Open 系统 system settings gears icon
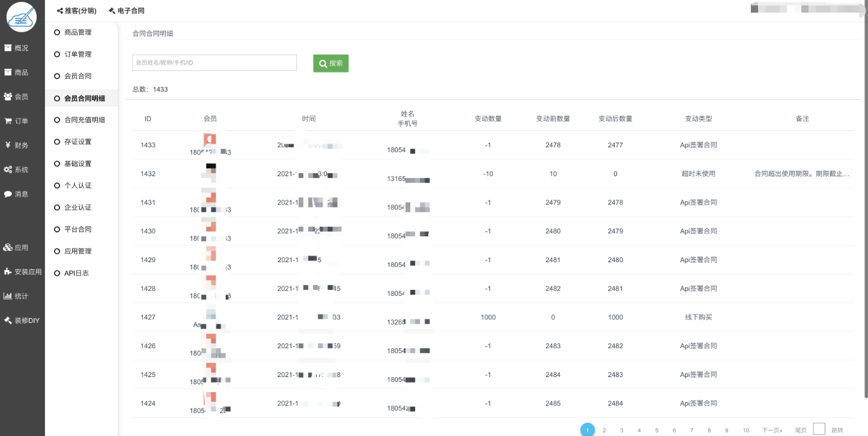The width and height of the screenshot is (868, 436). 8,170
